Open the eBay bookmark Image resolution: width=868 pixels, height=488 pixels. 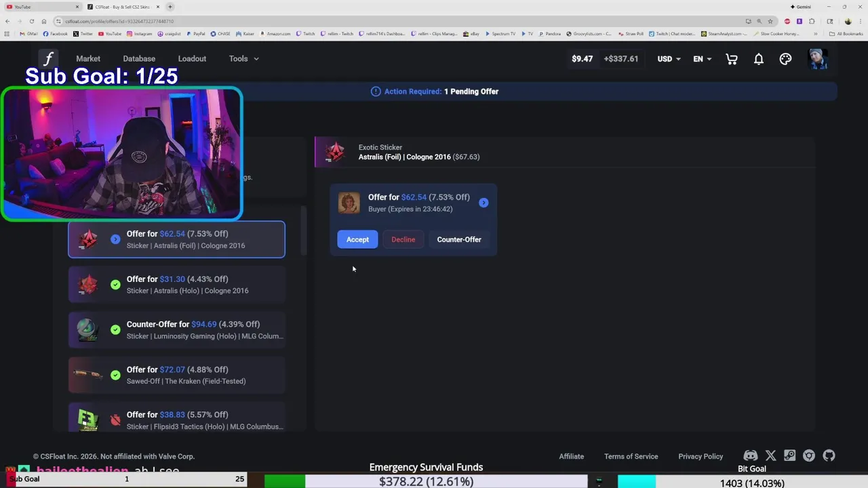(471, 34)
